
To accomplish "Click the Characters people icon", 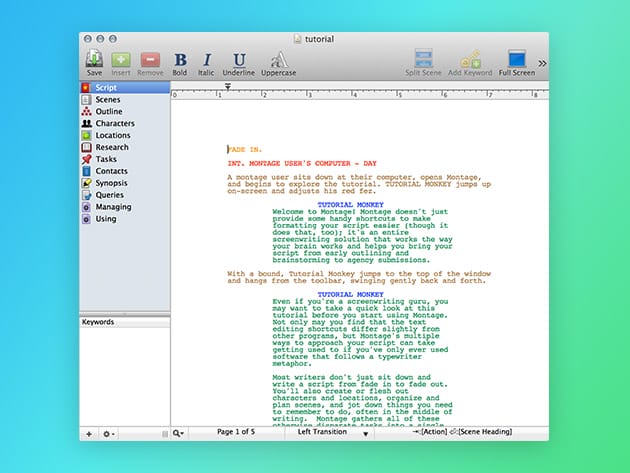I will [86, 123].
